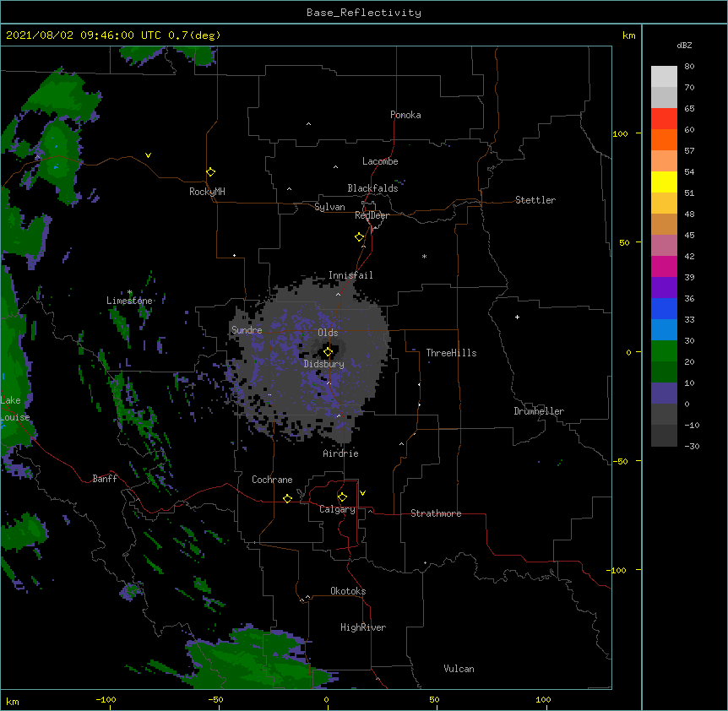Click the Cochrane town label
Viewport: 728px width, 711px height.
272,480
